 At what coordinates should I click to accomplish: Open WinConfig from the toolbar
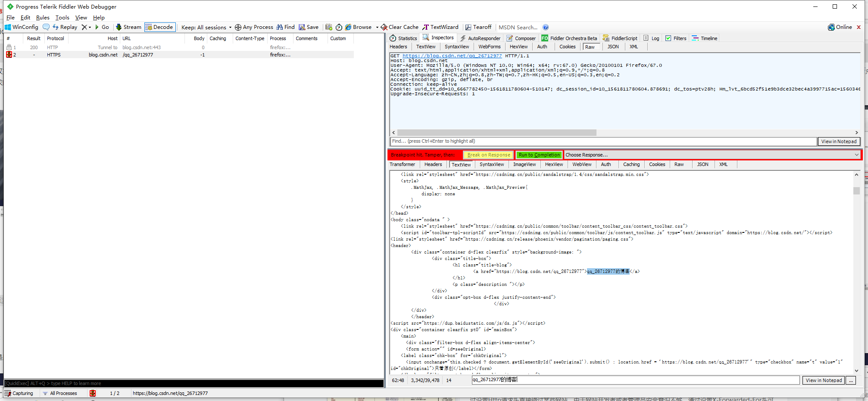(22, 27)
